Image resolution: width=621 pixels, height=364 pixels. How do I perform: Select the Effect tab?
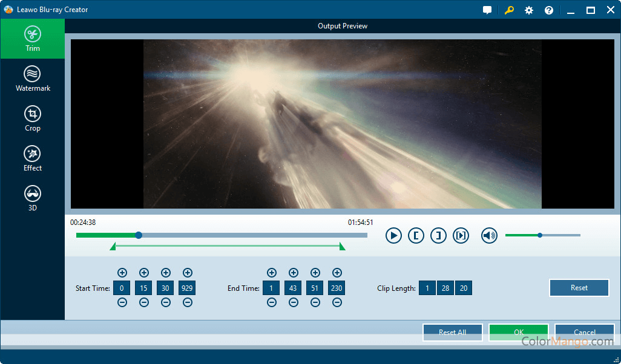tap(33, 158)
